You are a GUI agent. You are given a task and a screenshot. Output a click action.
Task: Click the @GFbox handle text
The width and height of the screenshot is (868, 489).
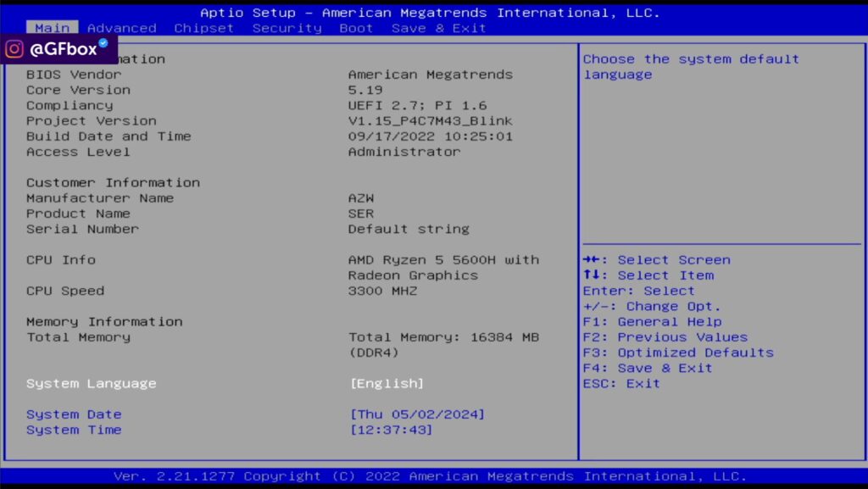(63, 49)
